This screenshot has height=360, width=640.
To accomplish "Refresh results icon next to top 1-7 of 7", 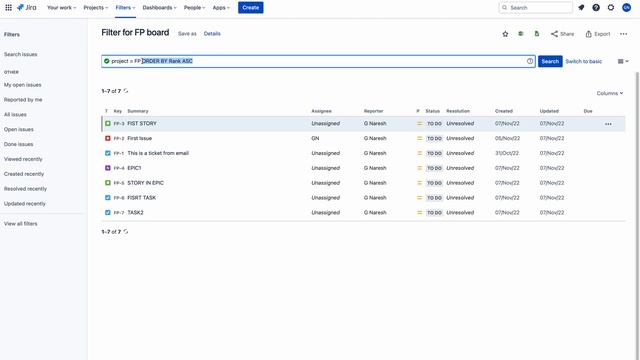I will 126,91.
